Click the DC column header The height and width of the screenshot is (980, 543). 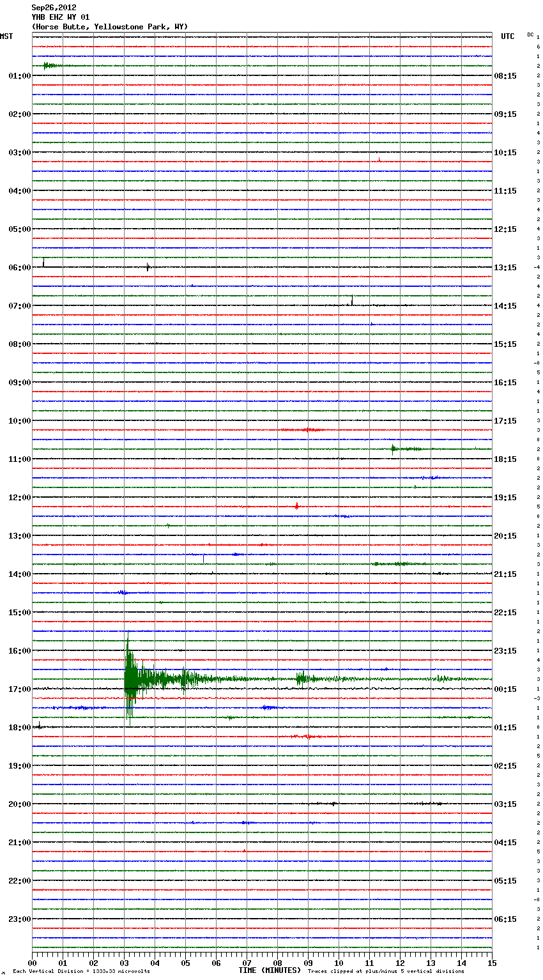pyautogui.click(x=530, y=34)
